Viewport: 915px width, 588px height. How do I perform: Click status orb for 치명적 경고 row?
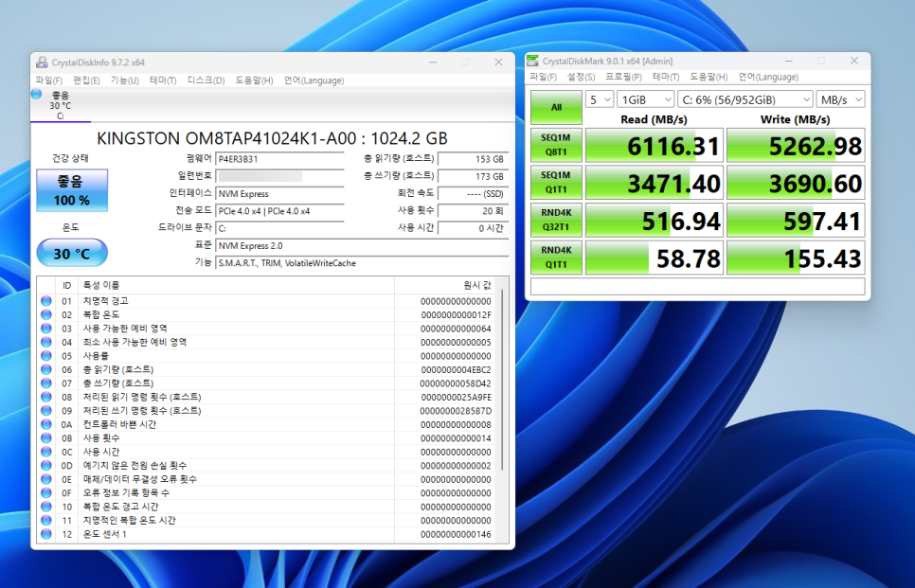click(46, 301)
